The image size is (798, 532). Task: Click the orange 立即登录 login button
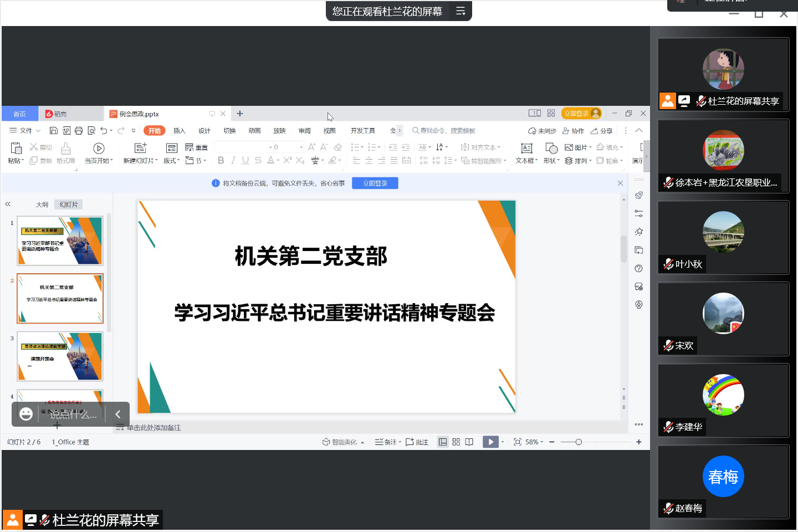[x=581, y=113]
